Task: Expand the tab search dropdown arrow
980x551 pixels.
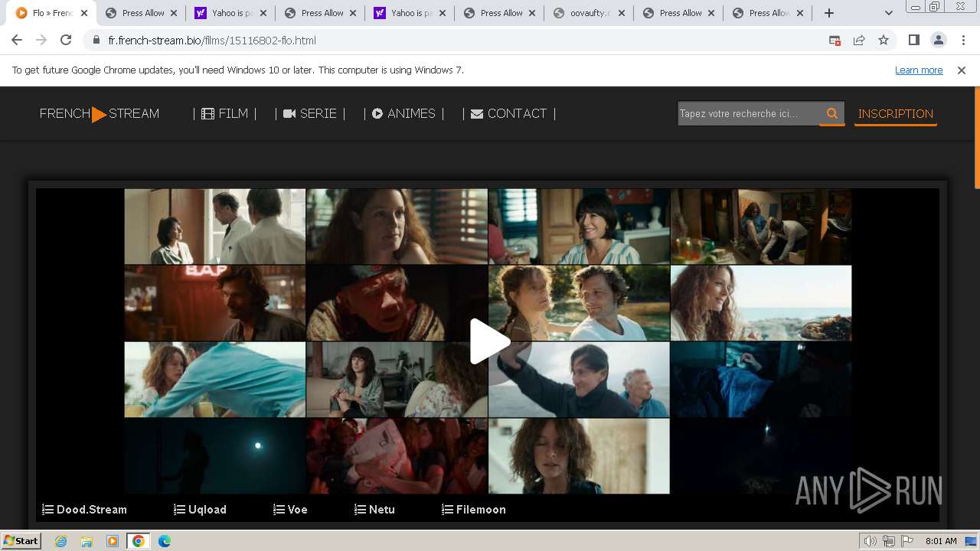Action: (x=888, y=13)
